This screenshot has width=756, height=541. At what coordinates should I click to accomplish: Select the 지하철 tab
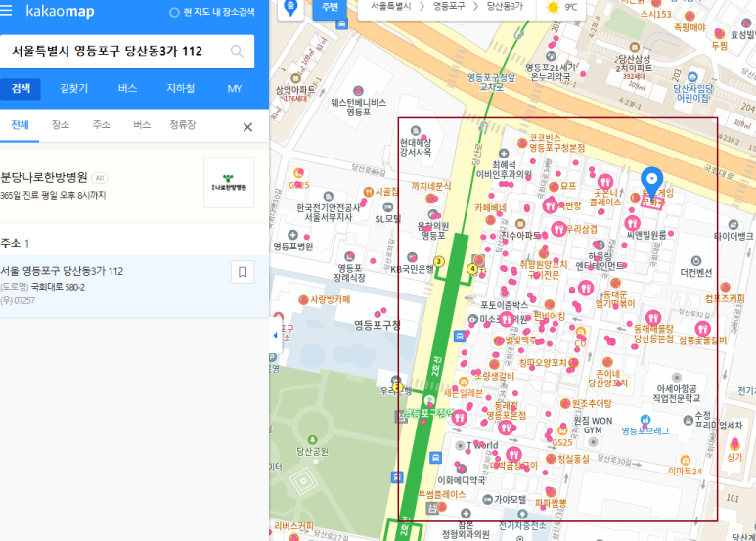[180, 89]
